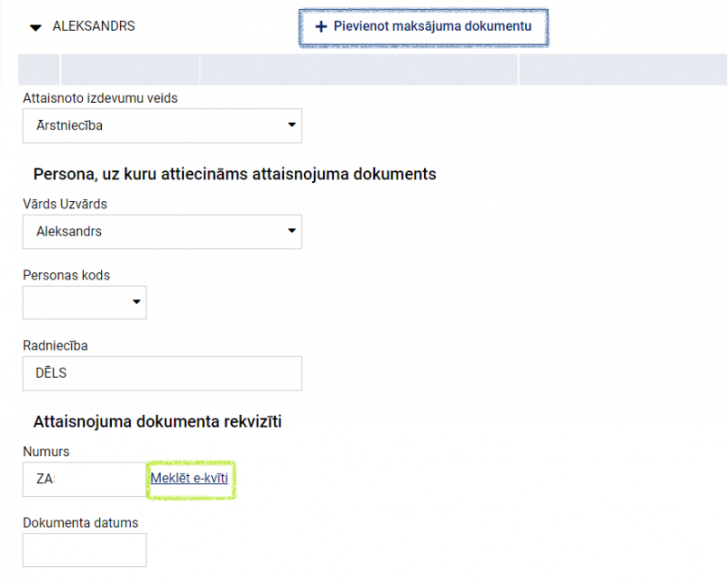Collapse the ALEKSANDRS section triangle
Screen dimensions: 728x587
(35, 27)
